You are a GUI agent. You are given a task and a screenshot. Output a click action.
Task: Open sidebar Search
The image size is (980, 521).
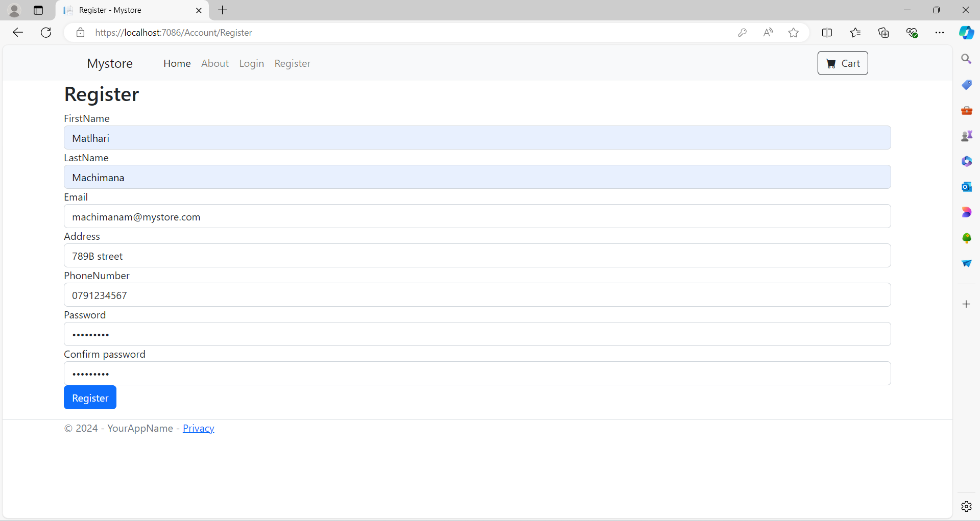pyautogui.click(x=966, y=59)
